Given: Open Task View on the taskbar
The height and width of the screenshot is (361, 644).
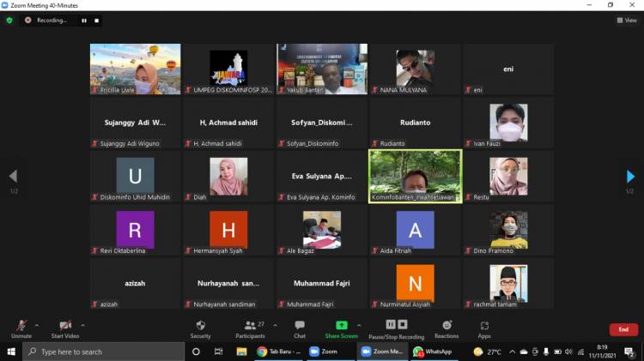Looking at the screenshot, I should pos(218,352).
